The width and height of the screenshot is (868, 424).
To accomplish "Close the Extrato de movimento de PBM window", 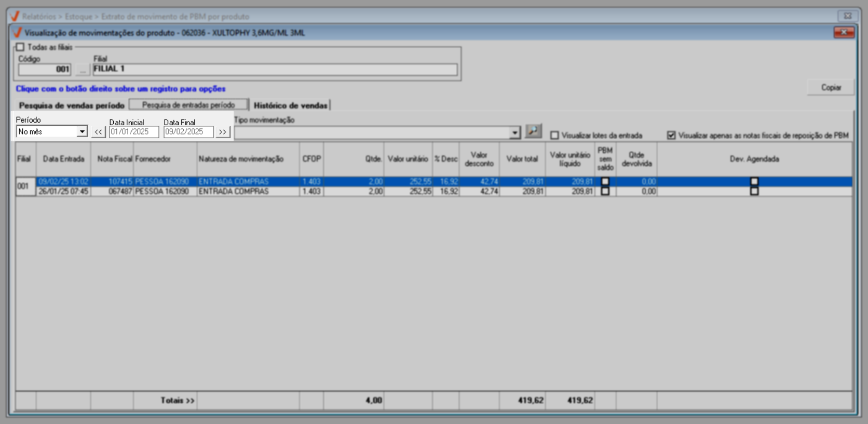I will point(848,16).
